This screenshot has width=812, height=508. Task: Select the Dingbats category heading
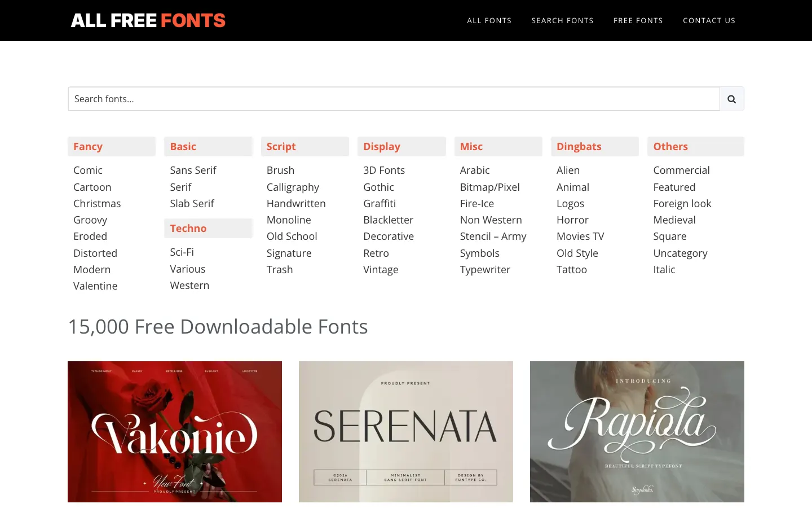pos(579,146)
